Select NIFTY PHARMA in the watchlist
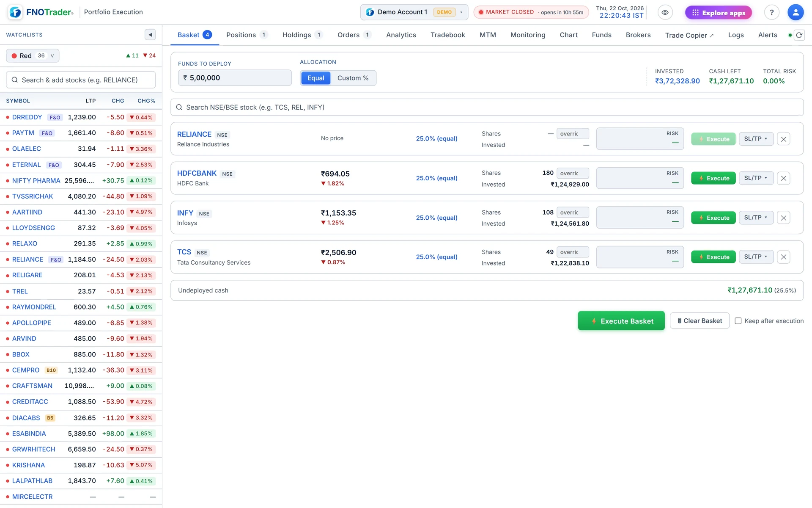Image resolution: width=812 pixels, height=508 pixels. point(36,180)
